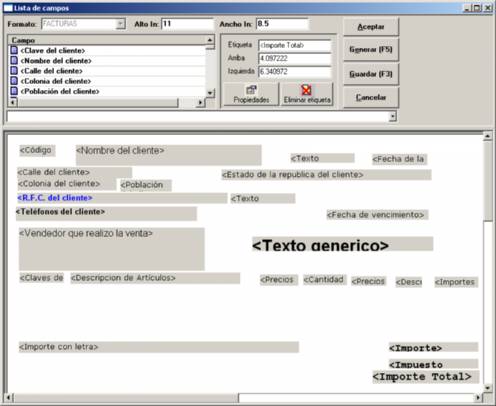Click the icon beside Colonia del cliente
The height and width of the screenshot is (406, 496).
(x=14, y=81)
